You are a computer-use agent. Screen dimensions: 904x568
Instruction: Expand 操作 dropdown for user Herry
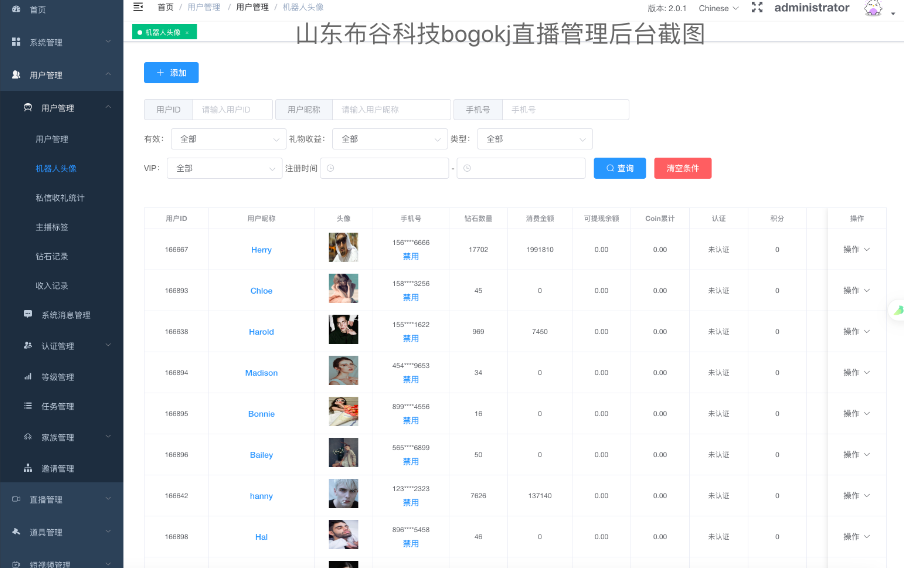856,249
